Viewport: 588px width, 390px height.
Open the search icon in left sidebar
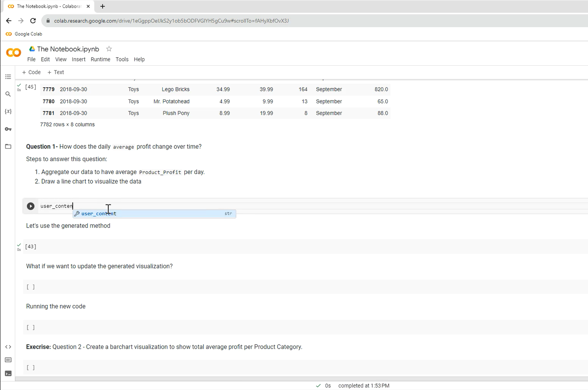(x=8, y=94)
